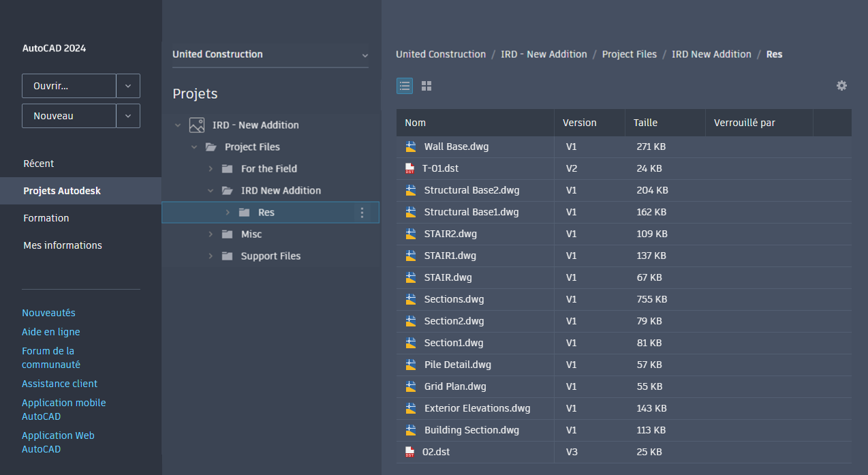Viewport: 868px width, 475px height.
Task: Click IRD New Addition in the breadcrumb
Action: coord(711,54)
